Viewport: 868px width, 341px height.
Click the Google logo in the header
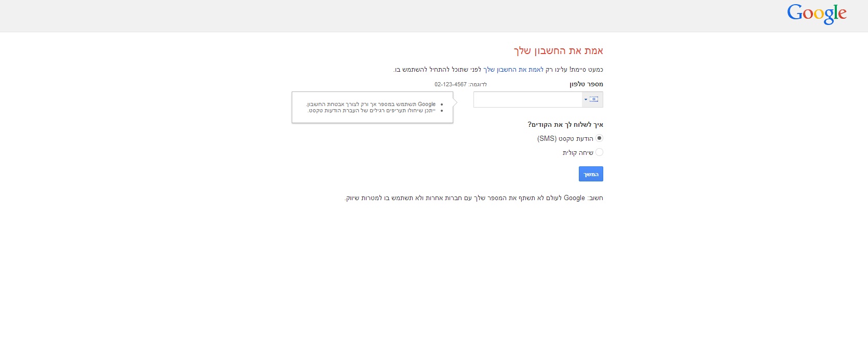coord(816,14)
